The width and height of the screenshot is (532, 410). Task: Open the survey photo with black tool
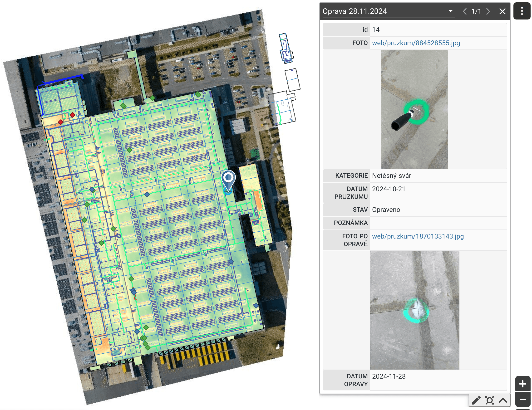pos(415,109)
